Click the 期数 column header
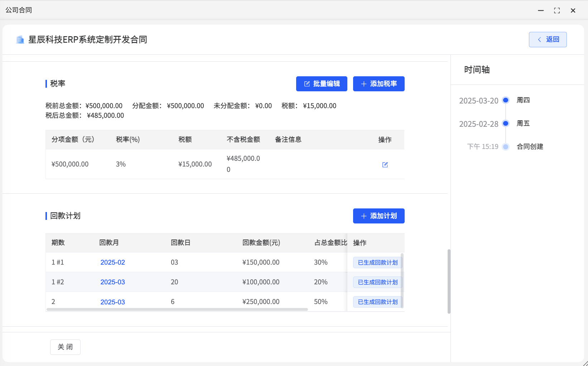This screenshot has height=366, width=588. click(58, 243)
